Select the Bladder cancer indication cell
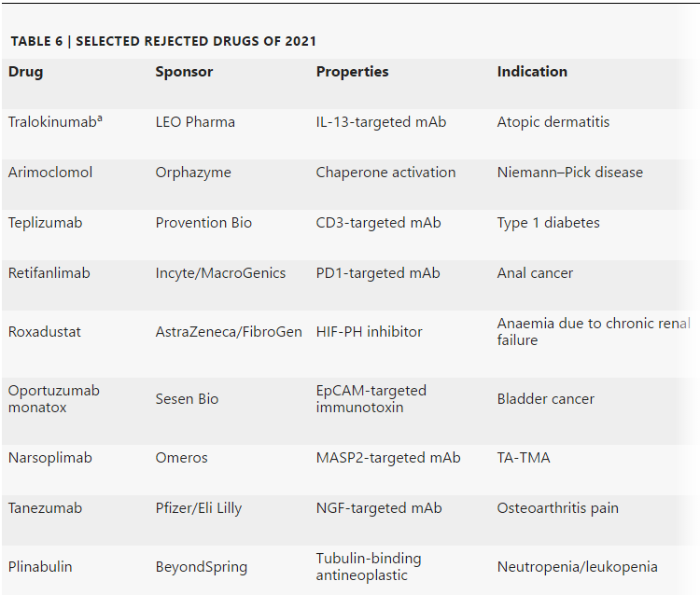This screenshot has height=595, width=700. pos(545,399)
